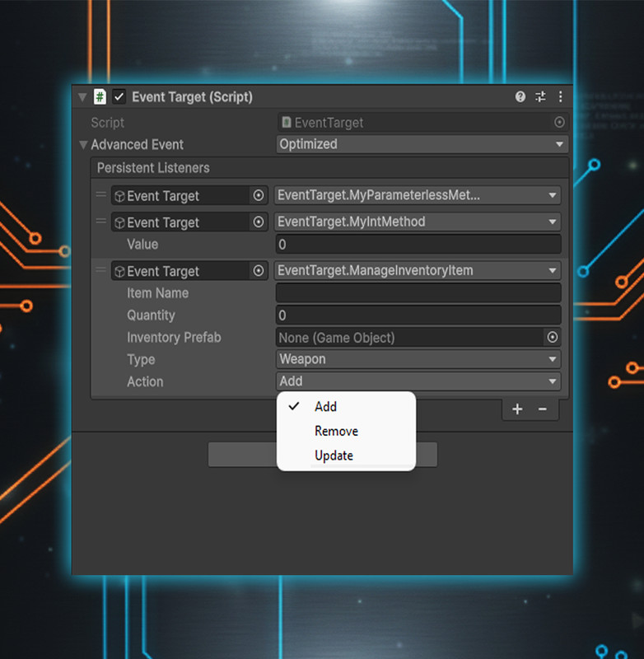Open component help reference icon

[x=520, y=97]
